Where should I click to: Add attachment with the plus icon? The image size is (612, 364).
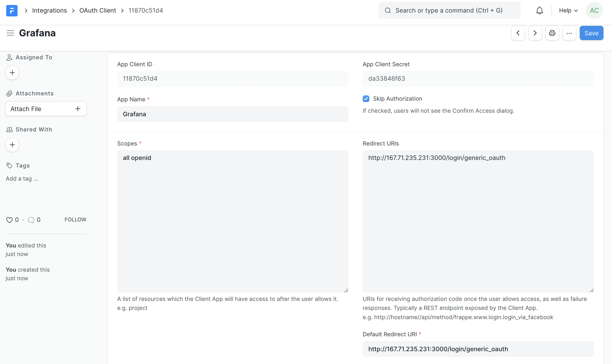coord(78,109)
